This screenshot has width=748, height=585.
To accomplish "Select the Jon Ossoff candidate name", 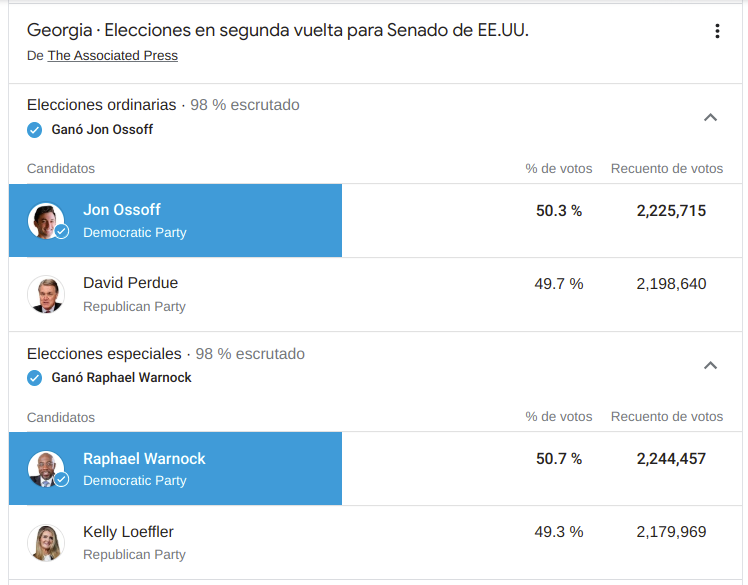I will click(121, 210).
